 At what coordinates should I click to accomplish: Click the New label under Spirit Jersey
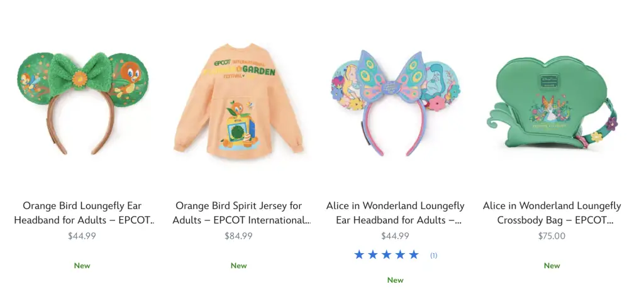238,266
